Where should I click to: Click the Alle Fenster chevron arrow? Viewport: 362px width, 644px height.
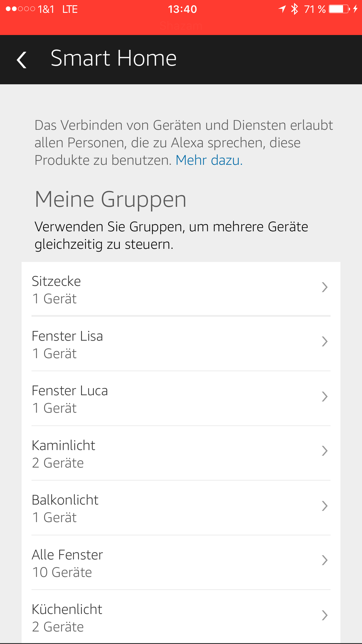pos(325,560)
